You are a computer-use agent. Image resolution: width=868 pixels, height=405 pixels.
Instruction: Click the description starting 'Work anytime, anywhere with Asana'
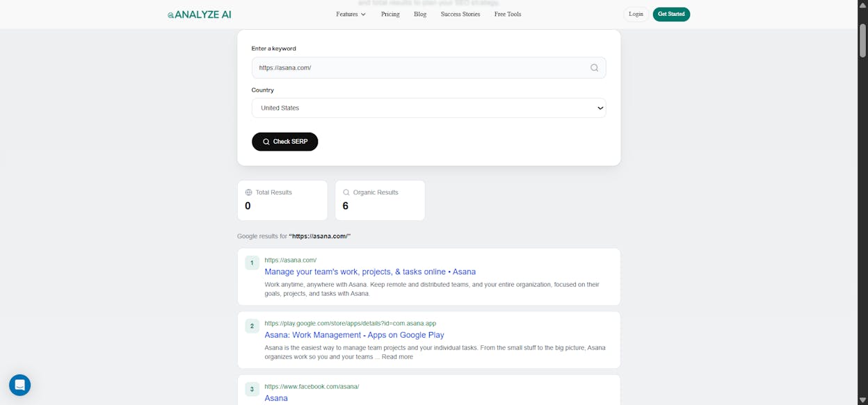(x=432, y=289)
